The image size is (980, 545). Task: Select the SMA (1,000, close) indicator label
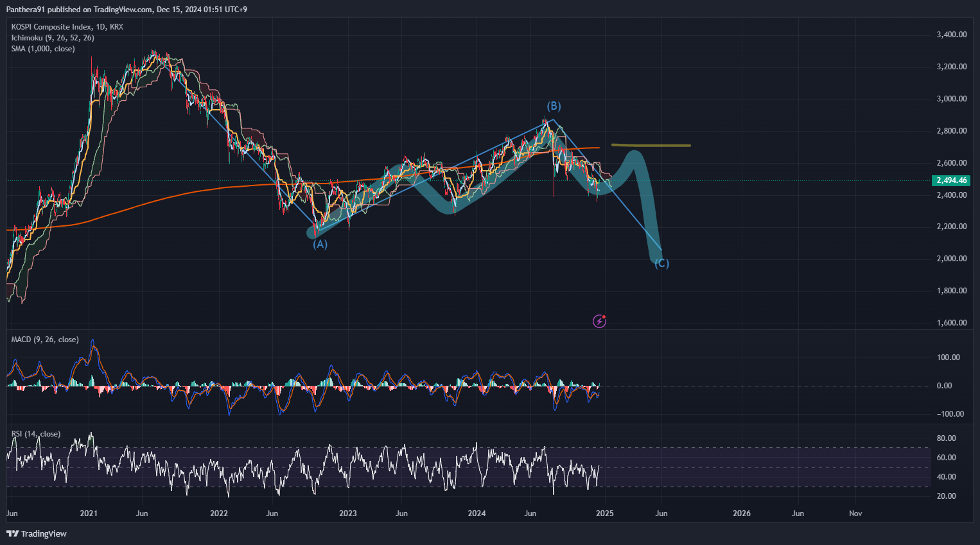[x=43, y=49]
